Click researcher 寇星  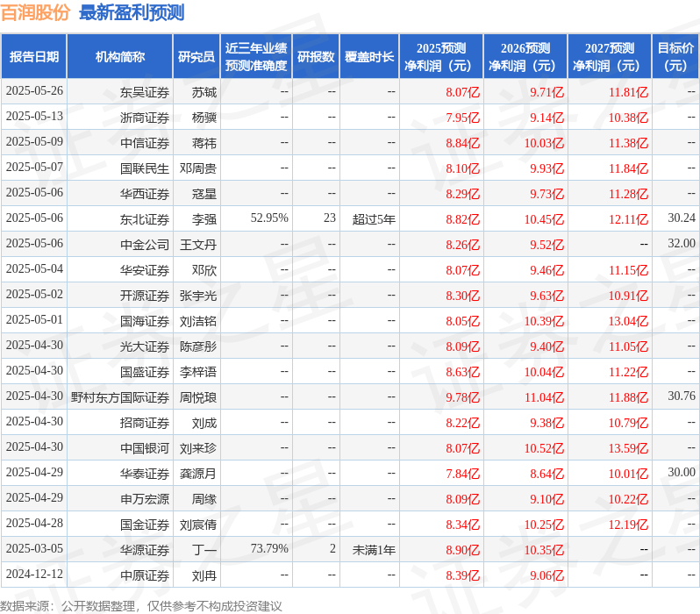coord(204,194)
